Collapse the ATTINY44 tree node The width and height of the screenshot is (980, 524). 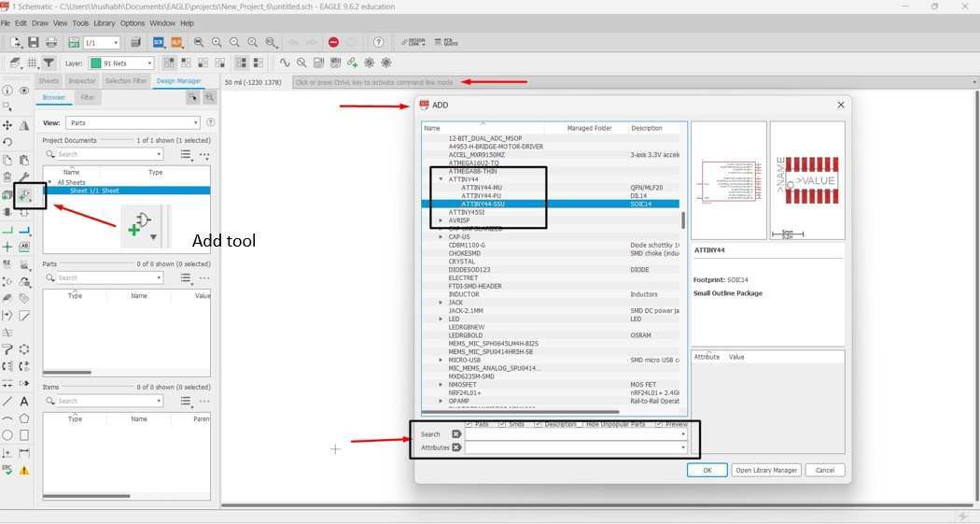pyautogui.click(x=441, y=179)
